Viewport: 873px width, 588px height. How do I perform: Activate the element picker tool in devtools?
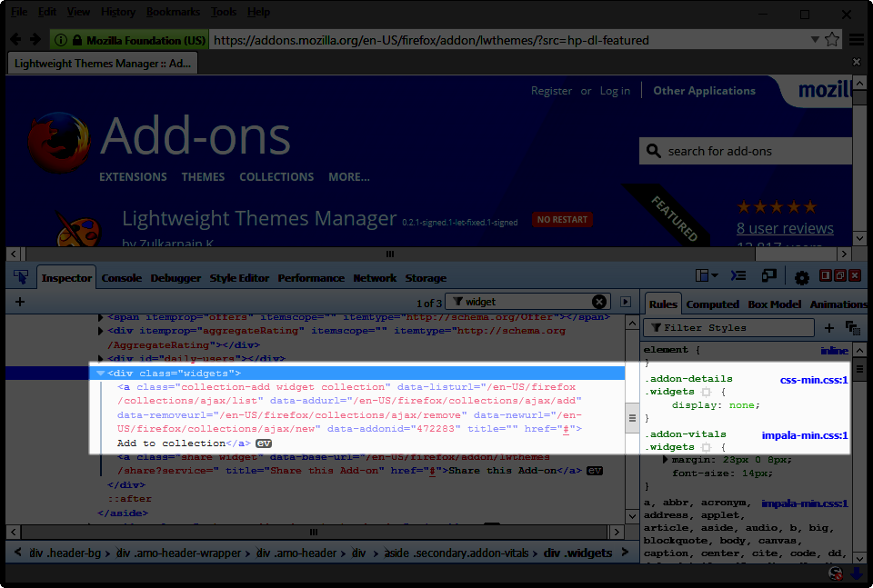click(21, 276)
